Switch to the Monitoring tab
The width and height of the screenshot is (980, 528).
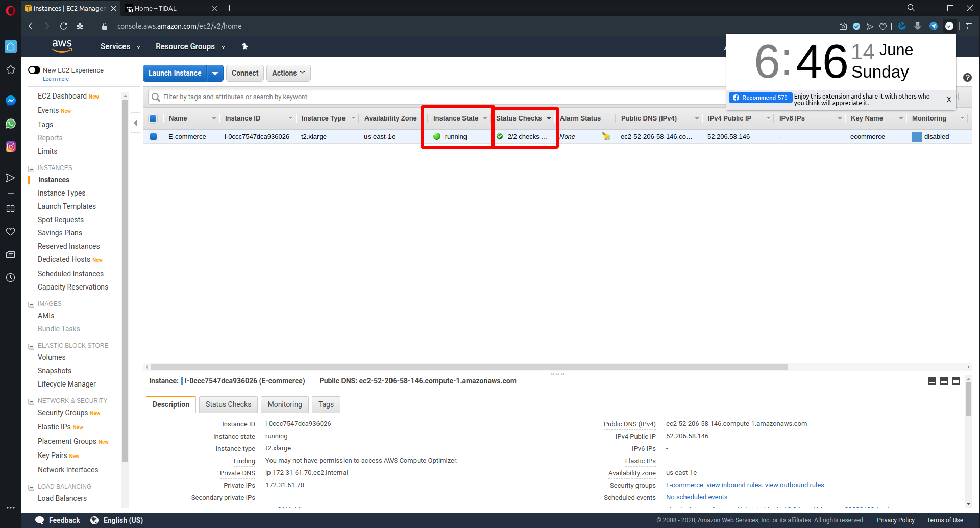[285, 404]
